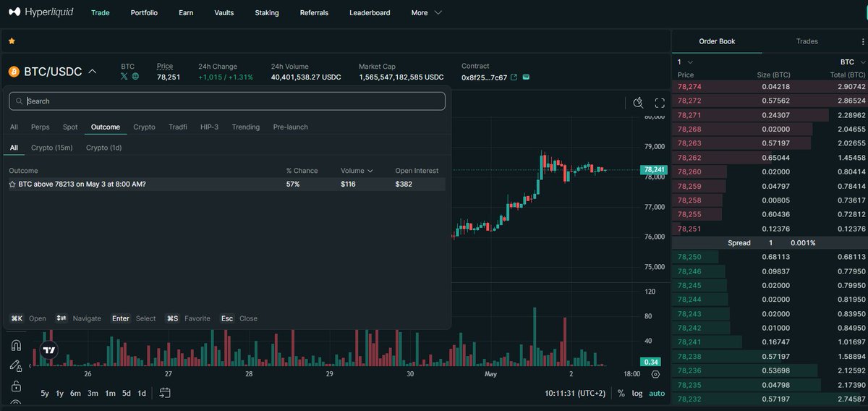
Task: Select BTC above 78213 outcome row
Action: [x=227, y=184]
